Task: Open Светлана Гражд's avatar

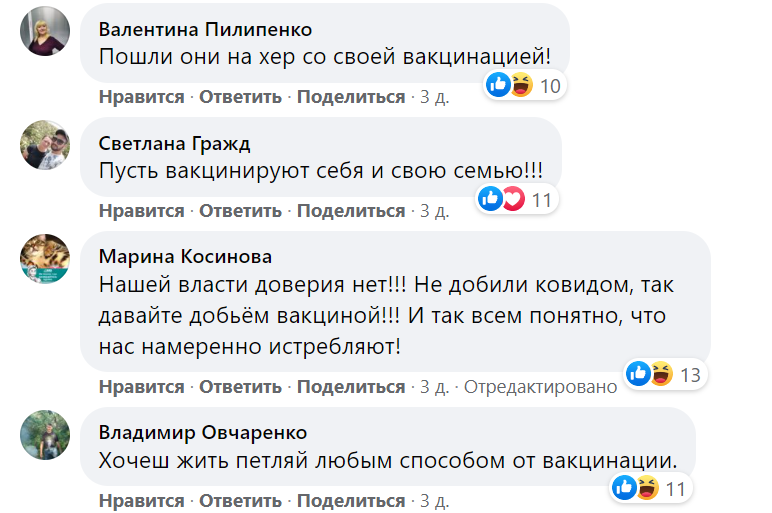Action: tap(46, 145)
